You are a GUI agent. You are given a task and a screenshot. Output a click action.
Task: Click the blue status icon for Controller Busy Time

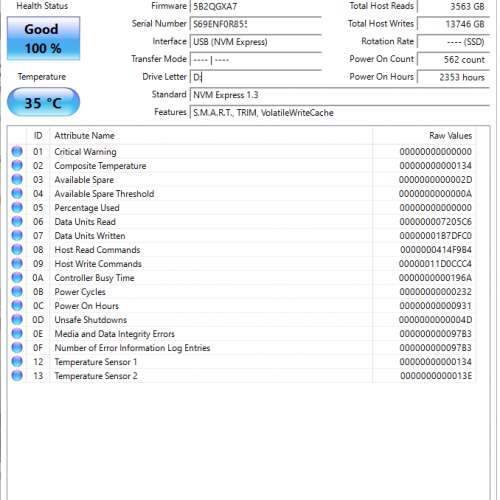pos(17,277)
